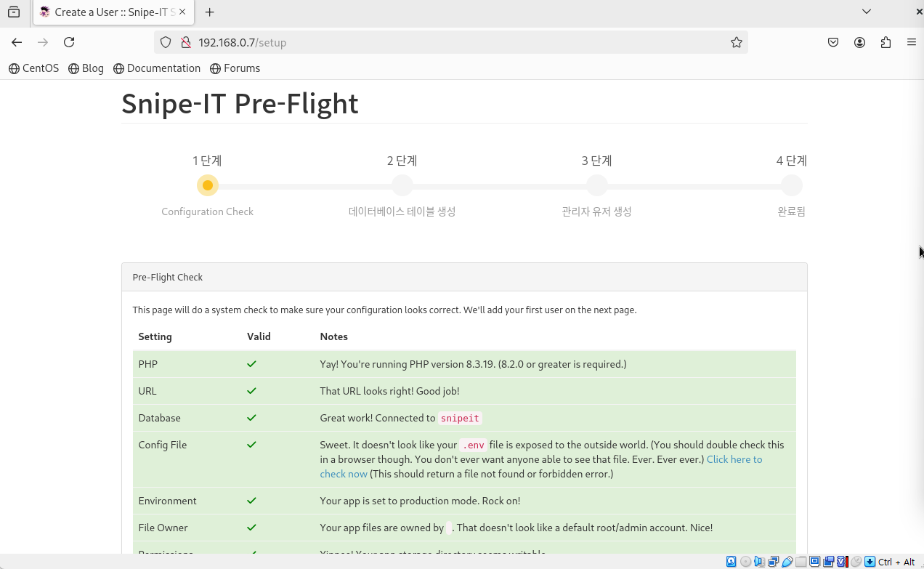The width and height of the screenshot is (924, 569).
Task: Open the Firefox account icon
Action: point(859,42)
